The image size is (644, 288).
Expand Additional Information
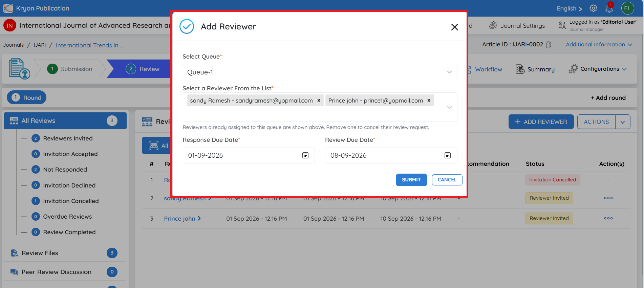[599, 45]
